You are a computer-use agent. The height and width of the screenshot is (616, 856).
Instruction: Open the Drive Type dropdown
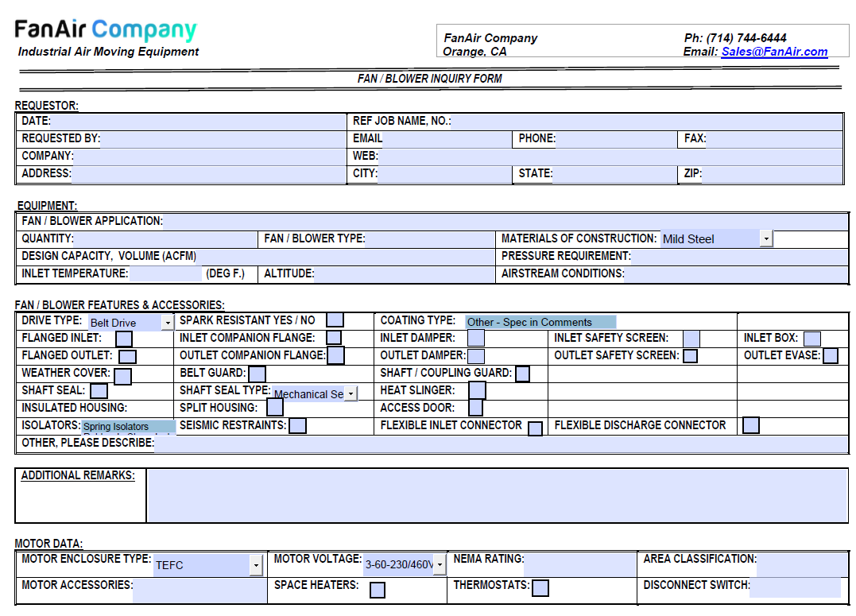coord(168,323)
